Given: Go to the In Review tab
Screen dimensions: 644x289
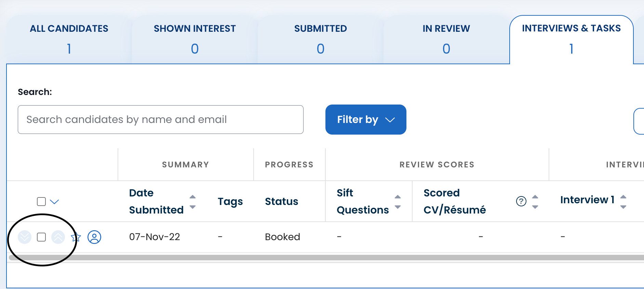Looking at the screenshot, I should (446, 38).
